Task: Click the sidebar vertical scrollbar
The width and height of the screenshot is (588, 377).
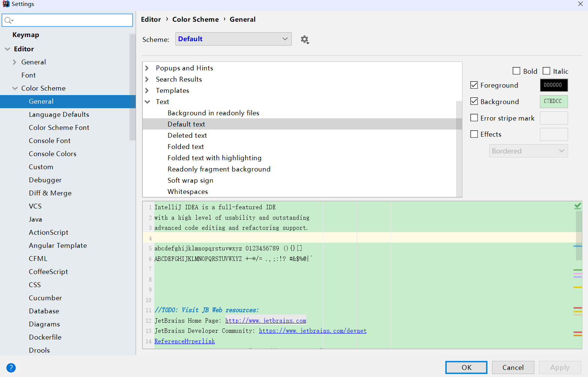Action: 132,87
